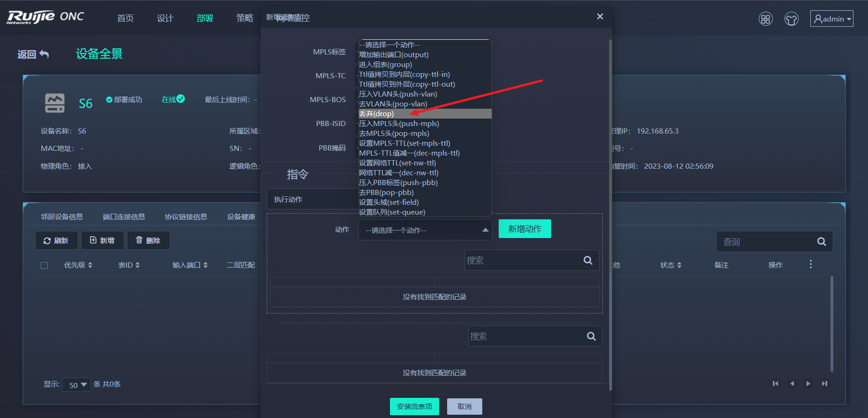Sort table by 状态 column
The image size is (868, 418).
pyautogui.click(x=671, y=265)
